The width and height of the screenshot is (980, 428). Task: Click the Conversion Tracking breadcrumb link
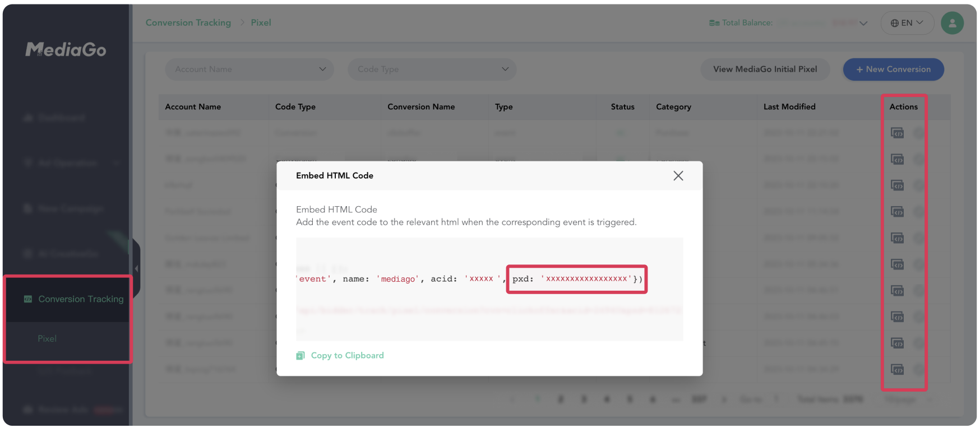(x=188, y=22)
